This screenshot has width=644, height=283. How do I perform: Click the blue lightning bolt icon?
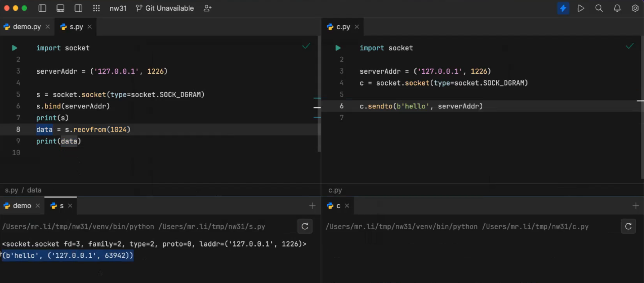point(563,8)
